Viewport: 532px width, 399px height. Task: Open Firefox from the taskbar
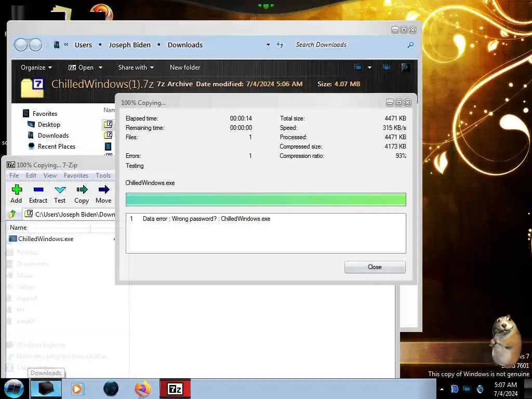[x=143, y=389]
